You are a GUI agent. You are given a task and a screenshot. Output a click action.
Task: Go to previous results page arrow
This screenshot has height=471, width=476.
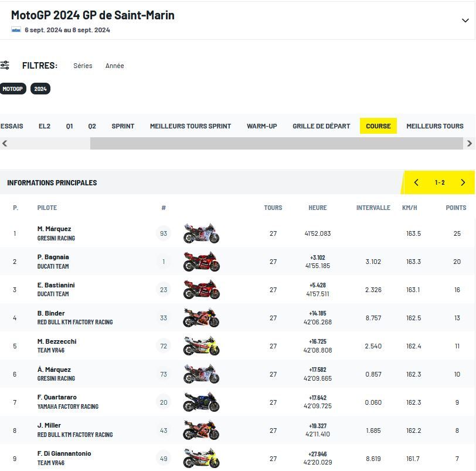[x=416, y=182]
